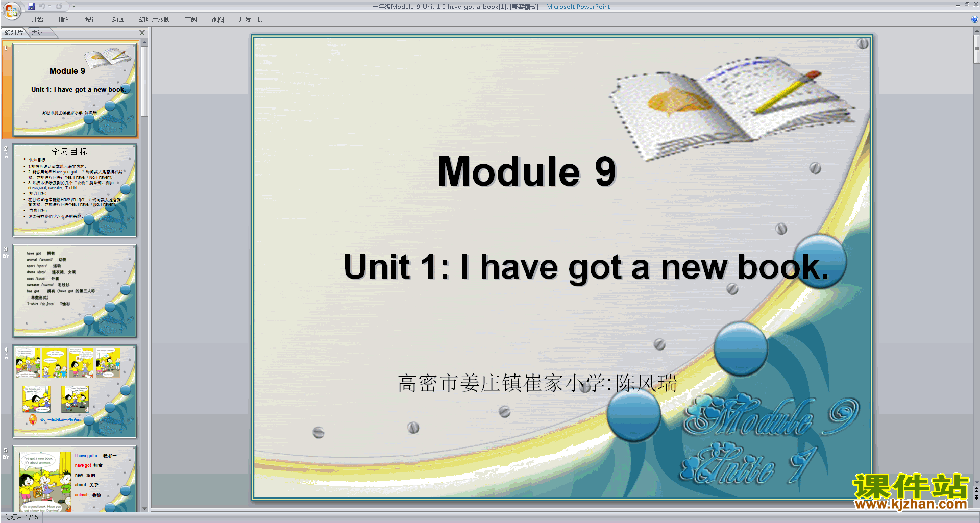980x523 pixels.
Task: Open the 动画 ribbon tab
Action: pos(118,20)
